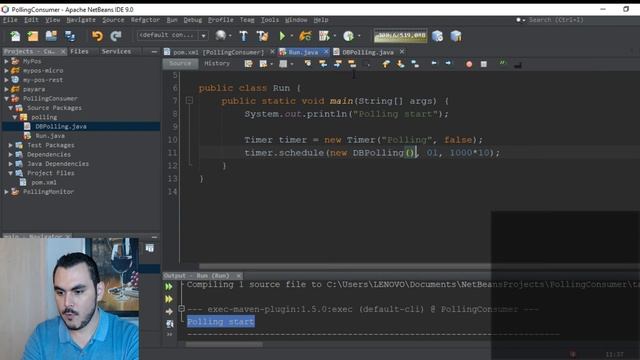Screen dimensions: 640x360
Task: Expand the PollingMonitor project node
Action: pyautogui.click(x=6, y=191)
